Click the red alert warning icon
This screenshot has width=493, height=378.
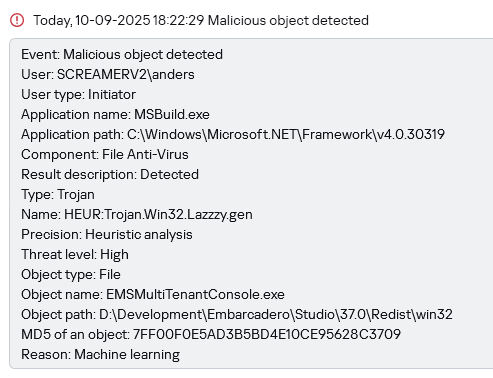coord(17,20)
